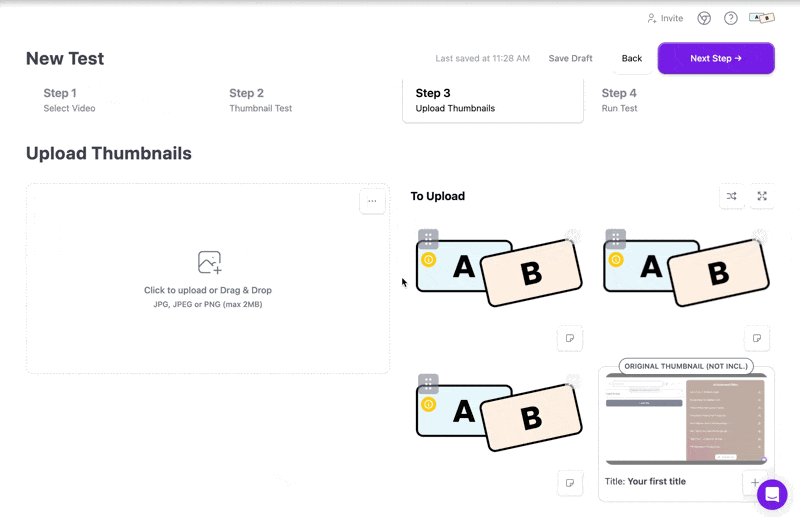Click the note icon under third thumbnail

coord(570,483)
